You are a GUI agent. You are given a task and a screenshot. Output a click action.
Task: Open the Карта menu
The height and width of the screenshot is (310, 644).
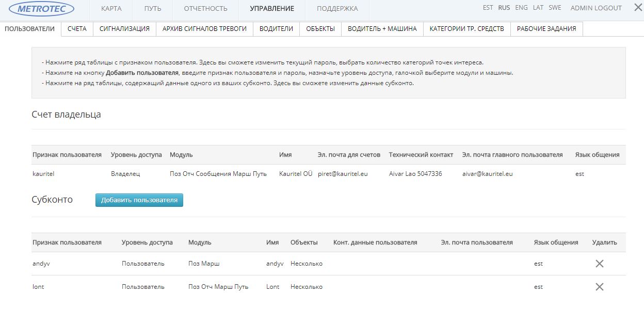tap(111, 9)
